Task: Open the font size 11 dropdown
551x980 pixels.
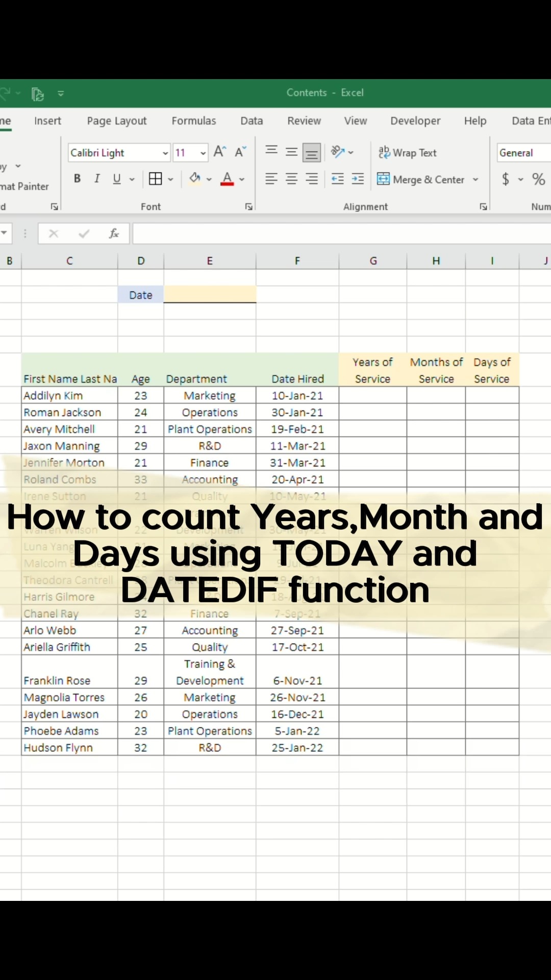Action: click(203, 153)
